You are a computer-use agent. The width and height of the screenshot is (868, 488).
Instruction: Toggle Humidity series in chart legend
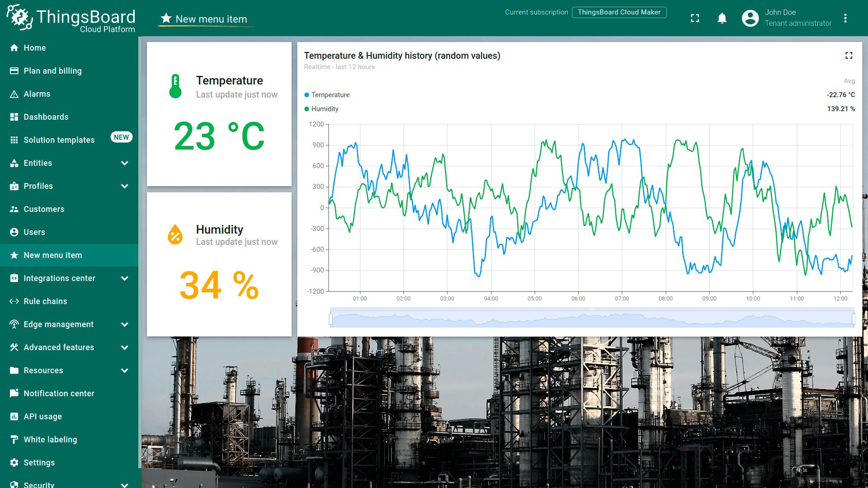click(x=325, y=109)
